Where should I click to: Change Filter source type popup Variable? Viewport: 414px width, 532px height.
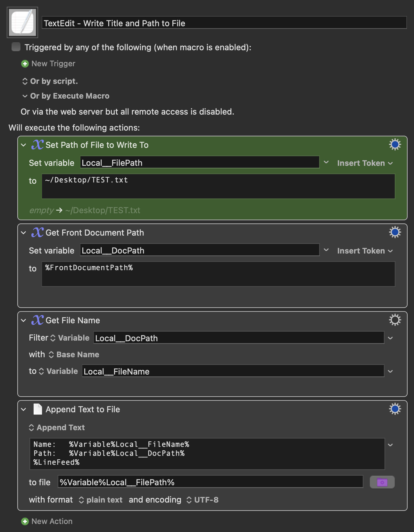70,338
